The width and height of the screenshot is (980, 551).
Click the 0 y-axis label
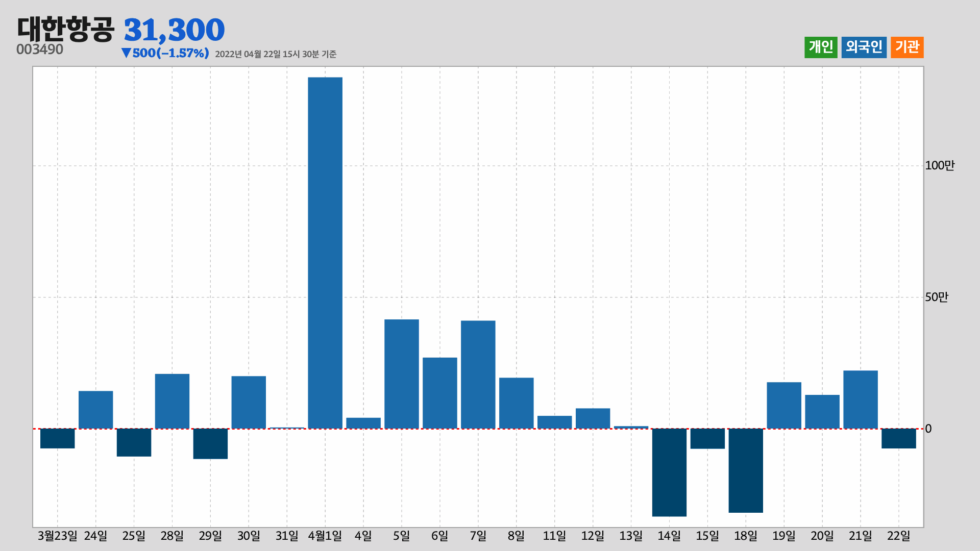(x=928, y=429)
